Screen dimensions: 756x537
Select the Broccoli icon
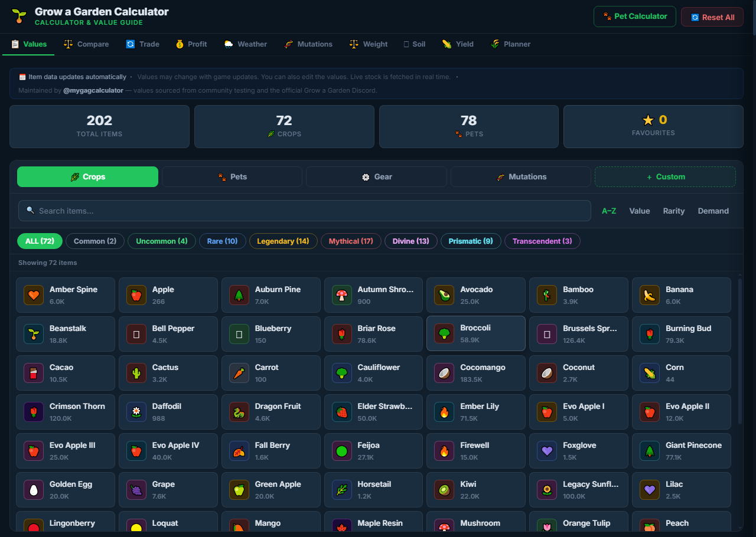[444, 334]
